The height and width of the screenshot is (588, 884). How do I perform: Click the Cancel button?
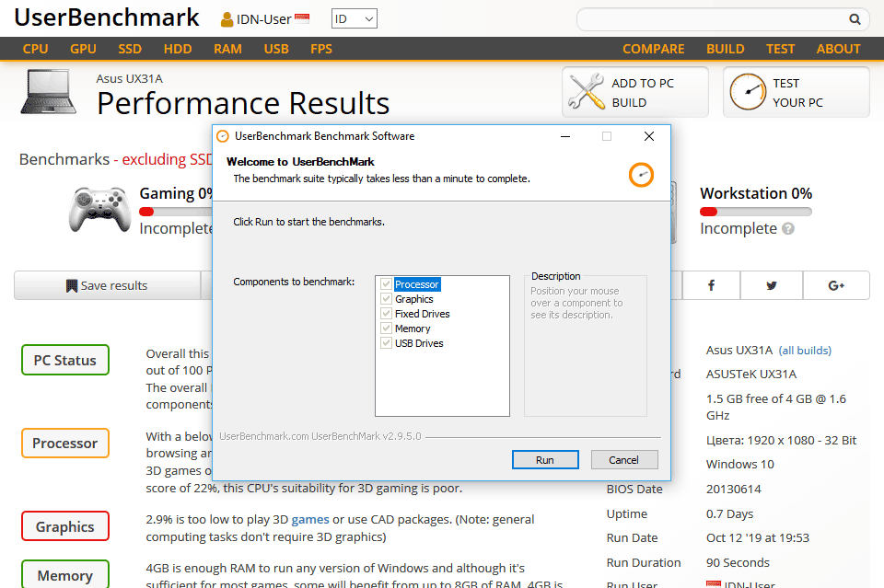[x=624, y=459]
